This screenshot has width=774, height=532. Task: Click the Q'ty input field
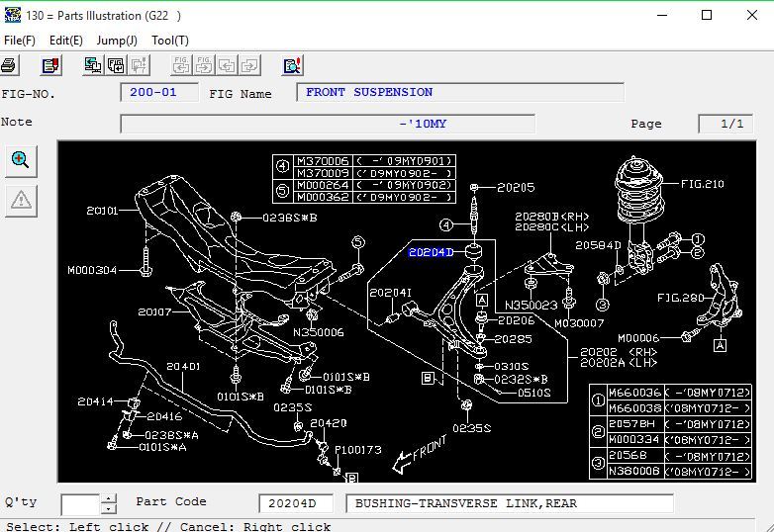pyautogui.click(x=80, y=504)
